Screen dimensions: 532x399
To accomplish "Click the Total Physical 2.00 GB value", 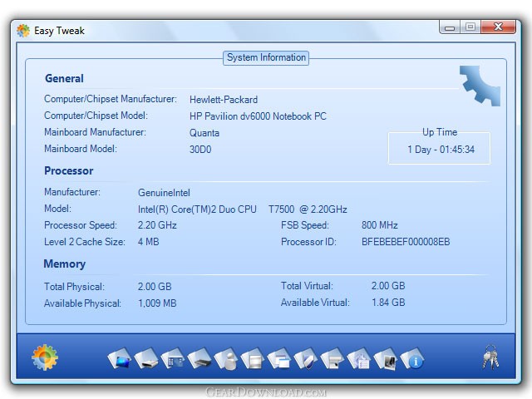I will pos(155,287).
